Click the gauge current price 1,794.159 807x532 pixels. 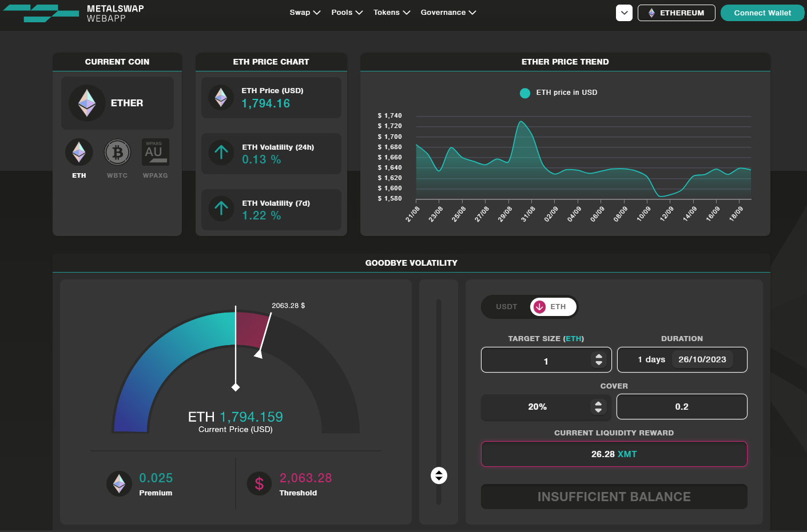(x=251, y=417)
